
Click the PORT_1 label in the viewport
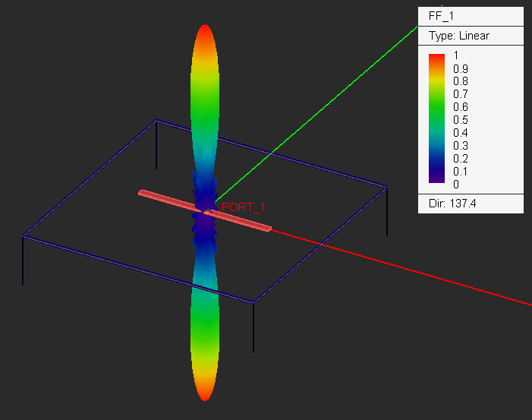tap(243, 207)
